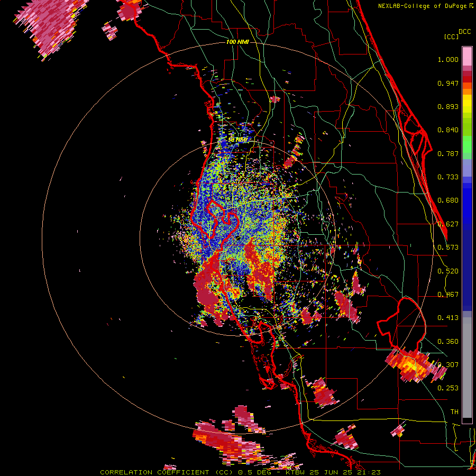The height and width of the screenshot is (476, 476).
Task: Pick the light pink top of color bar
Action: pyautogui.click(x=467, y=56)
